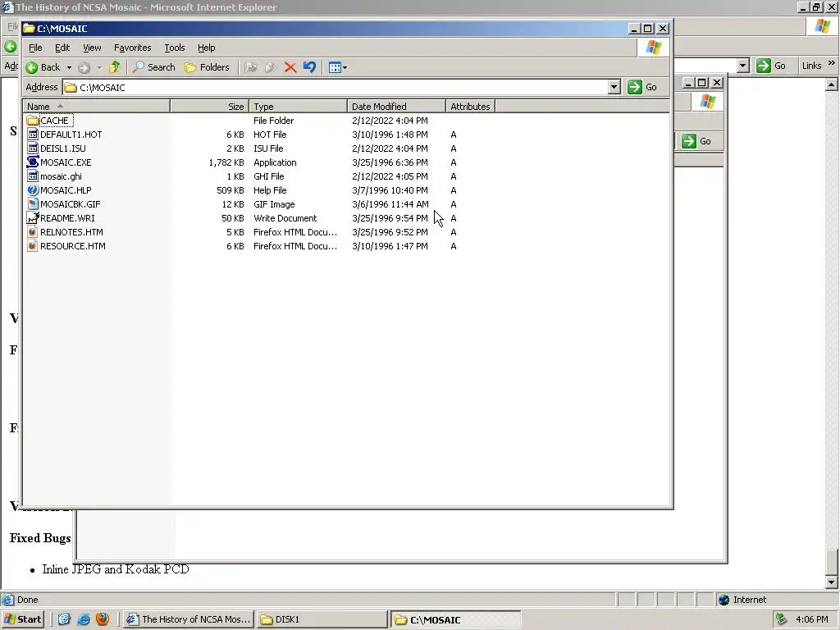Open Back button history dropdown arrow
The width and height of the screenshot is (840, 630).
click(69, 67)
